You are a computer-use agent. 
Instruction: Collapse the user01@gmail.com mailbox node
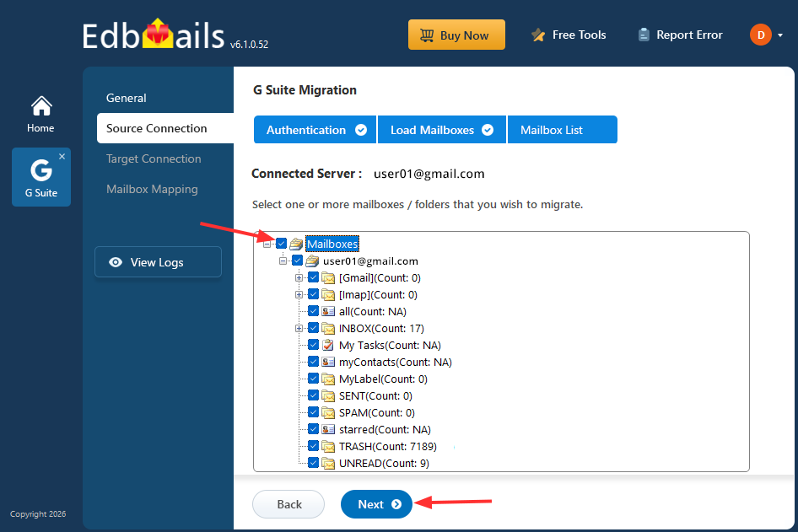click(x=283, y=261)
